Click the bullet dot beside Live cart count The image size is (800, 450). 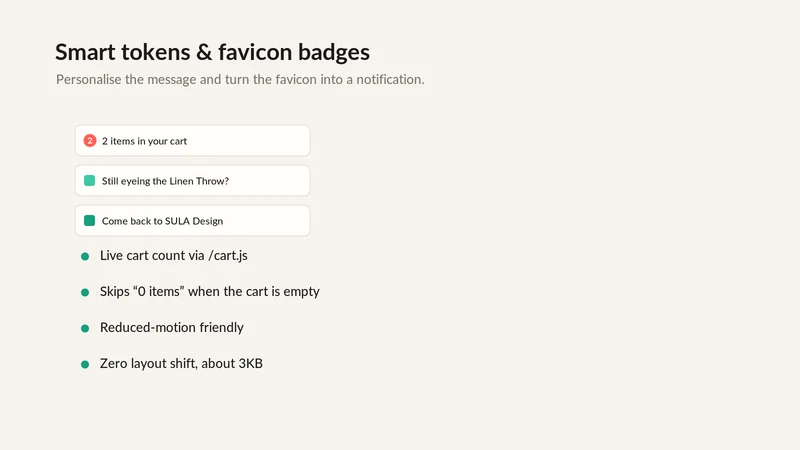[85, 256]
